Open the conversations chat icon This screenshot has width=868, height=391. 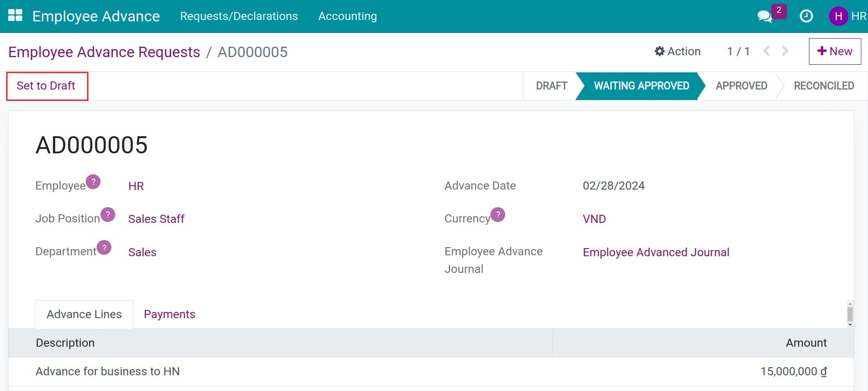764,16
